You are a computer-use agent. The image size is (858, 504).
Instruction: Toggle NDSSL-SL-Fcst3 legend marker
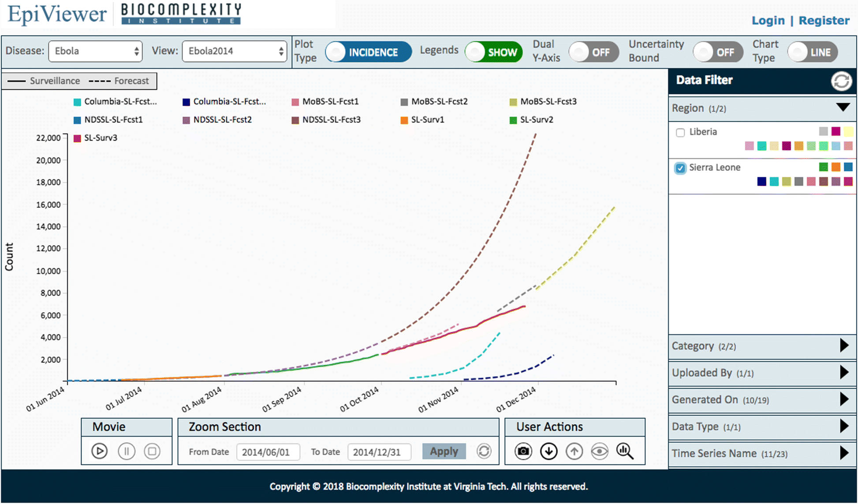click(x=295, y=120)
